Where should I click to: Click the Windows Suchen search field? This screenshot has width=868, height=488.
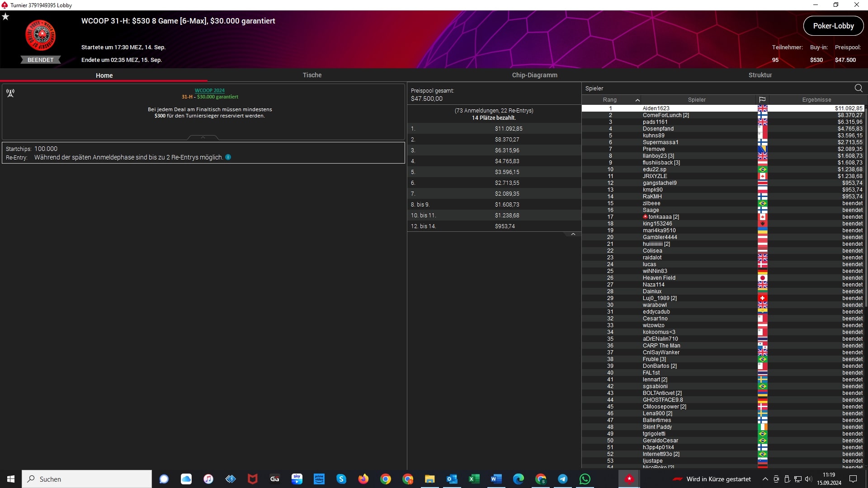pyautogui.click(x=87, y=479)
